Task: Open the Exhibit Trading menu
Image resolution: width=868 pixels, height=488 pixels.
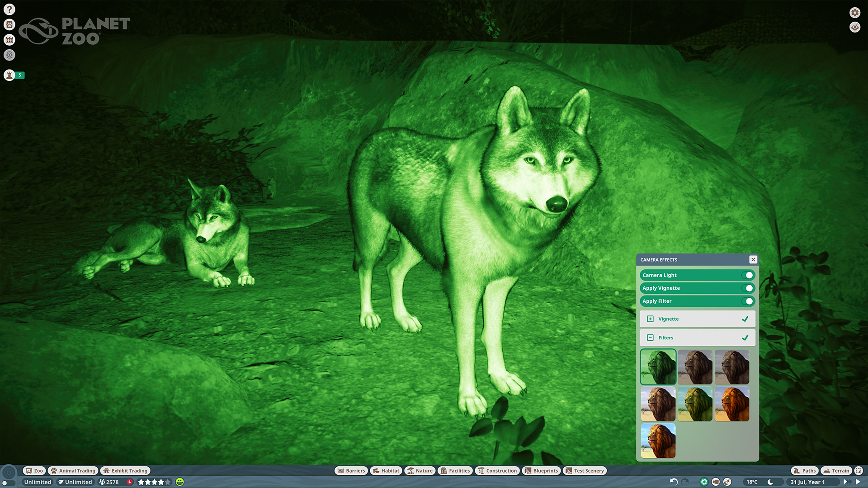Action: pos(125,471)
